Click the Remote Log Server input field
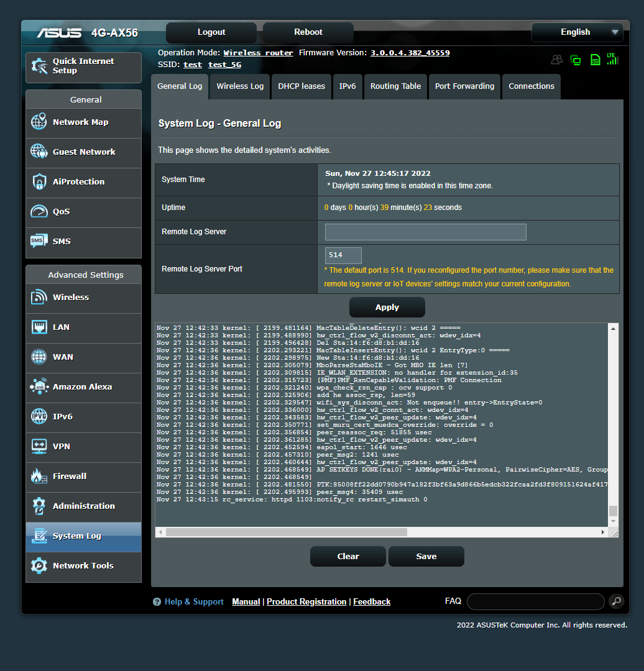This screenshot has height=671, width=644. tap(425, 232)
